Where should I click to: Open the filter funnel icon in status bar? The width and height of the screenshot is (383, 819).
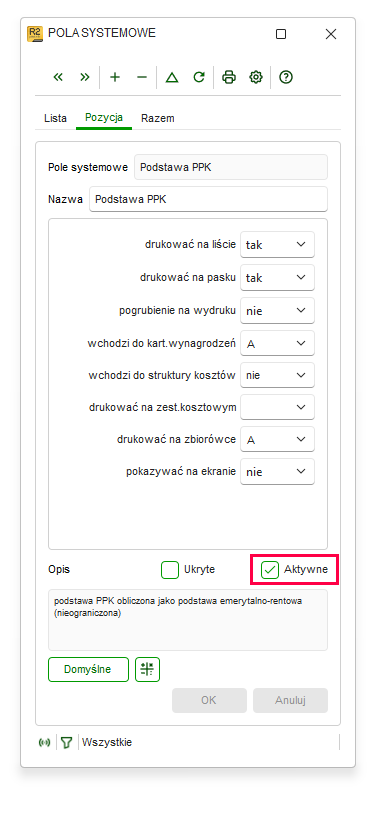(x=66, y=742)
